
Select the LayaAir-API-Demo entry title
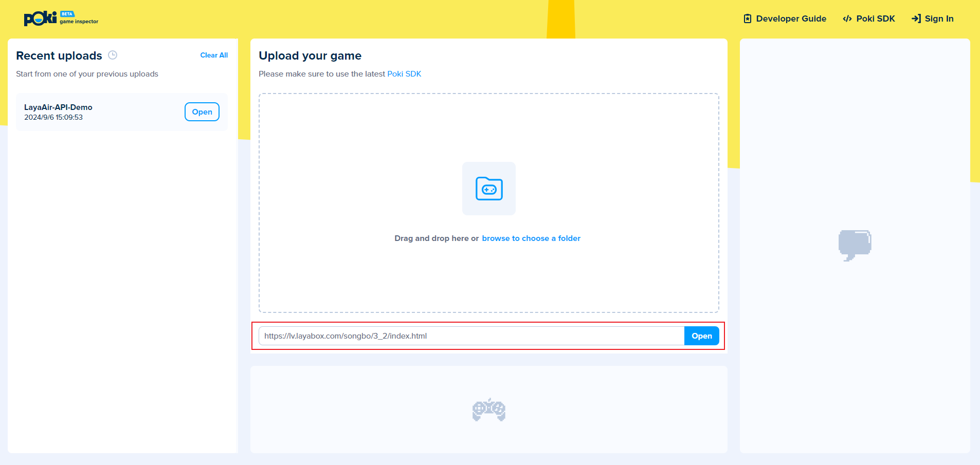pos(58,107)
